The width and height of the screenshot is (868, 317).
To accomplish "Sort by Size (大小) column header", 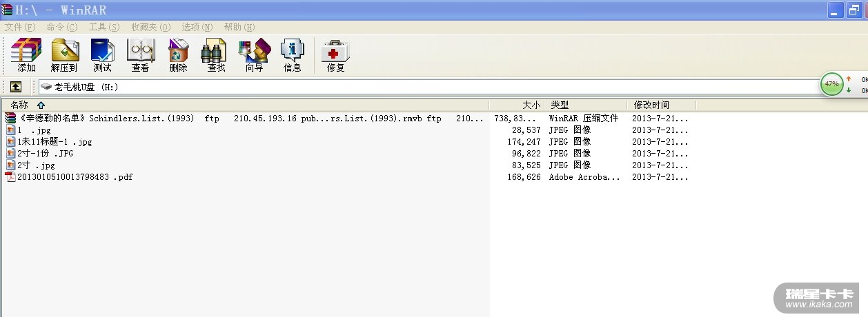I will tap(517, 105).
